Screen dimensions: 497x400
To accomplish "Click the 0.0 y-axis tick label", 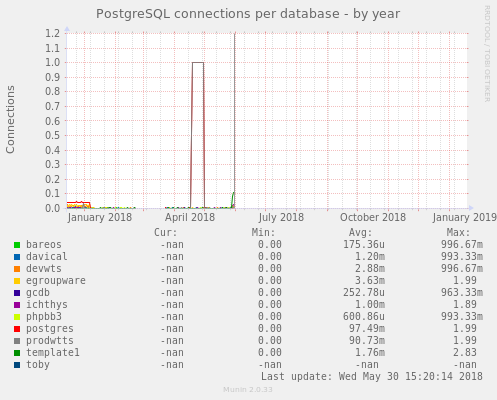I will (52, 208).
